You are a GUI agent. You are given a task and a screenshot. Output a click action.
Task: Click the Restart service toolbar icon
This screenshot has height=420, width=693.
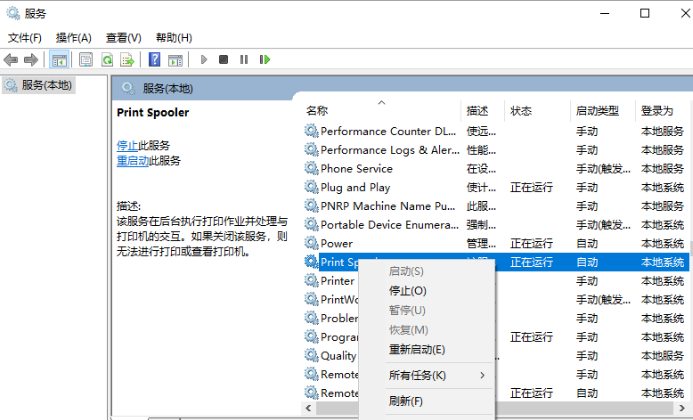pyautogui.click(x=265, y=59)
